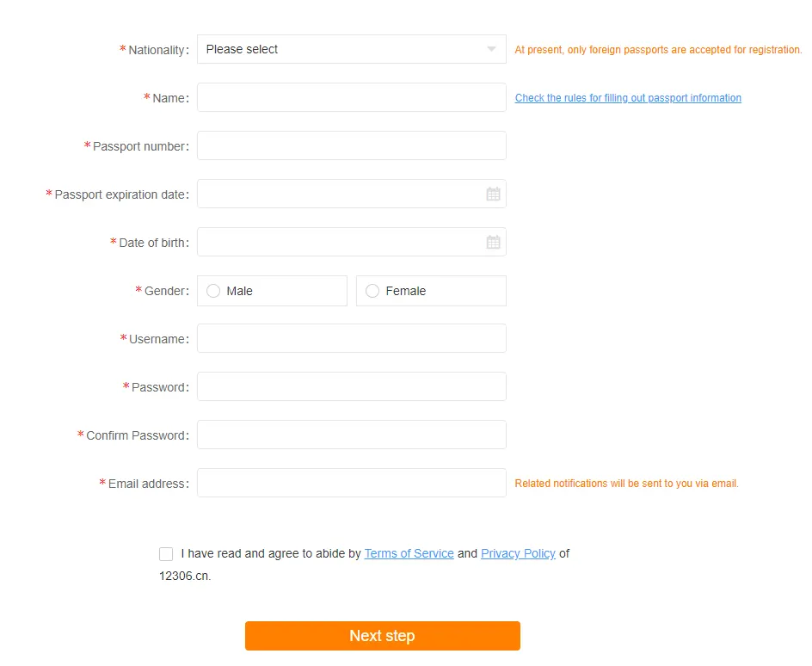Open calendar icon for passport expiration date
The image size is (812, 666).
pyautogui.click(x=493, y=194)
